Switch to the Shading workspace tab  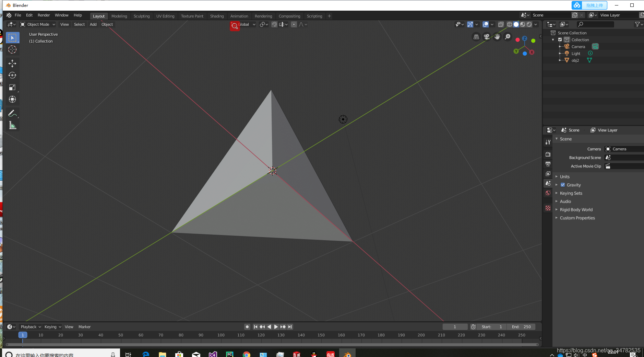click(217, 16)
